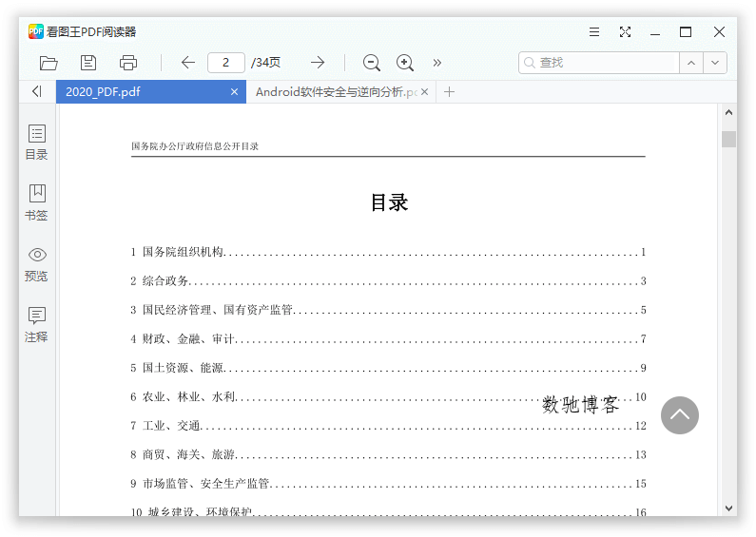Viewport: 756px width, 537px height.
Task: Click the vertical scrollbar thumb
Action: pos(728,140)
